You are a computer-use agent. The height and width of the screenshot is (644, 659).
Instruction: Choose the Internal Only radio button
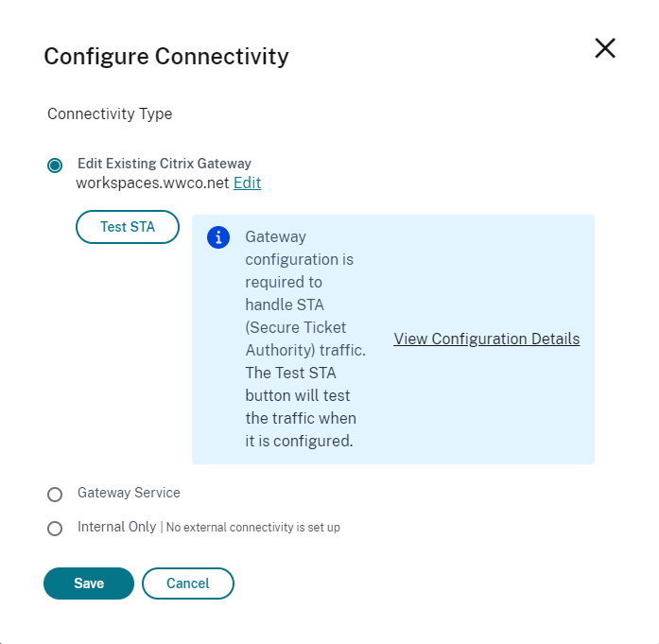(x=55, y=529)
